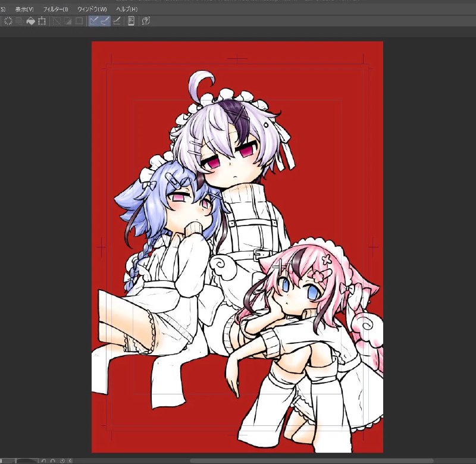
Task: Click the Invert Selected Area icon
Action: pyautogui.click(x=68, y=21)
